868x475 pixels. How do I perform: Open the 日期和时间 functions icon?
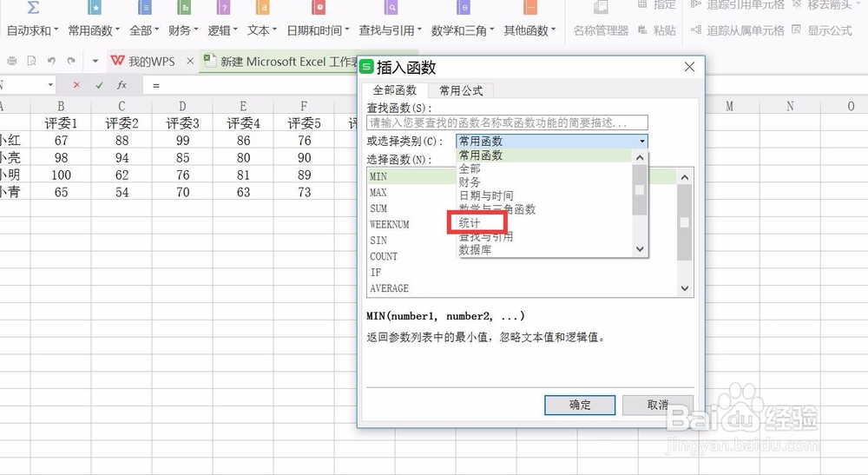click(x=319, y=7)
